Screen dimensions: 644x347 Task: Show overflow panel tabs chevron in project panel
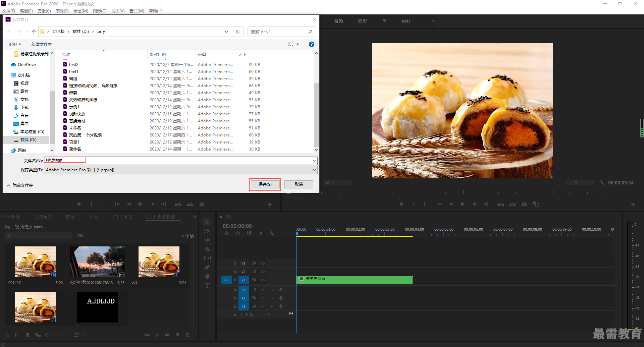[x=195, y=217]
